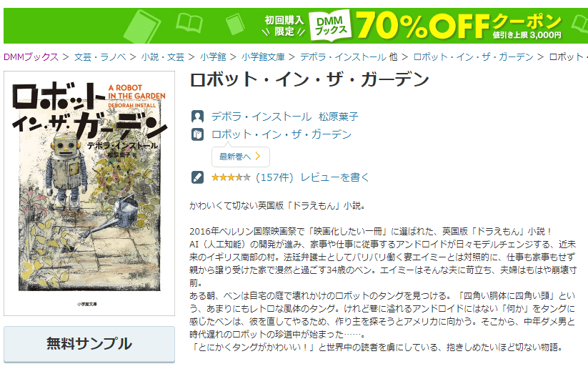Select translator 松原葉子 link
Screen dimensions: 588x374
coord(339,117)
